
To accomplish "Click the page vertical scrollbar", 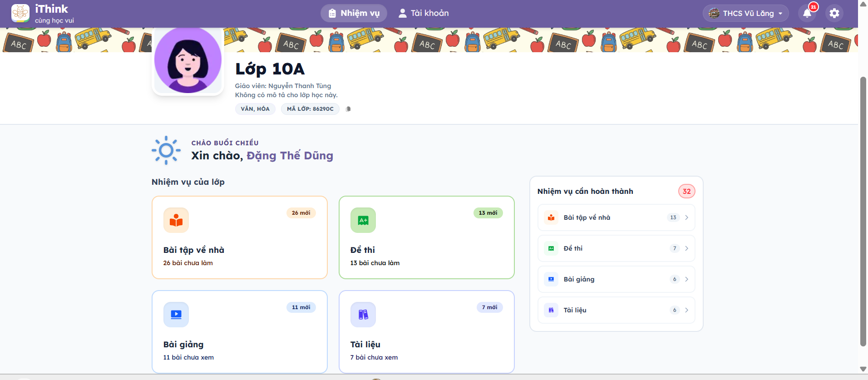I will [x=863, y=209].
